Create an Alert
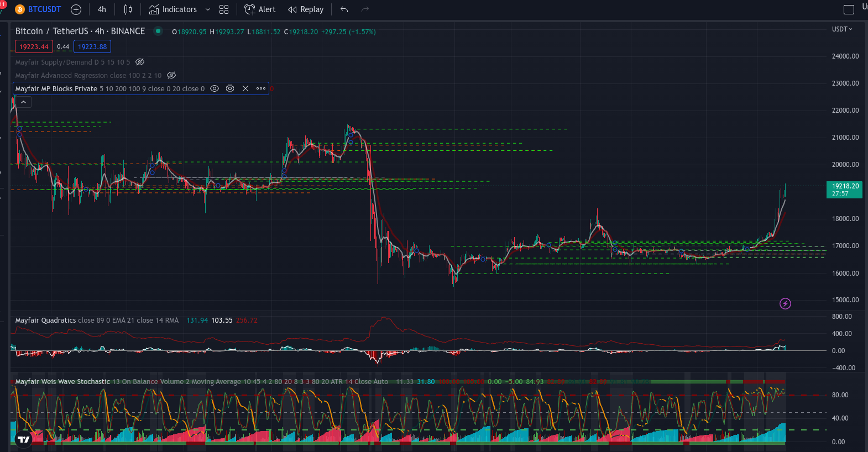This screenshot has height=452, width=868. pos(260,9)
